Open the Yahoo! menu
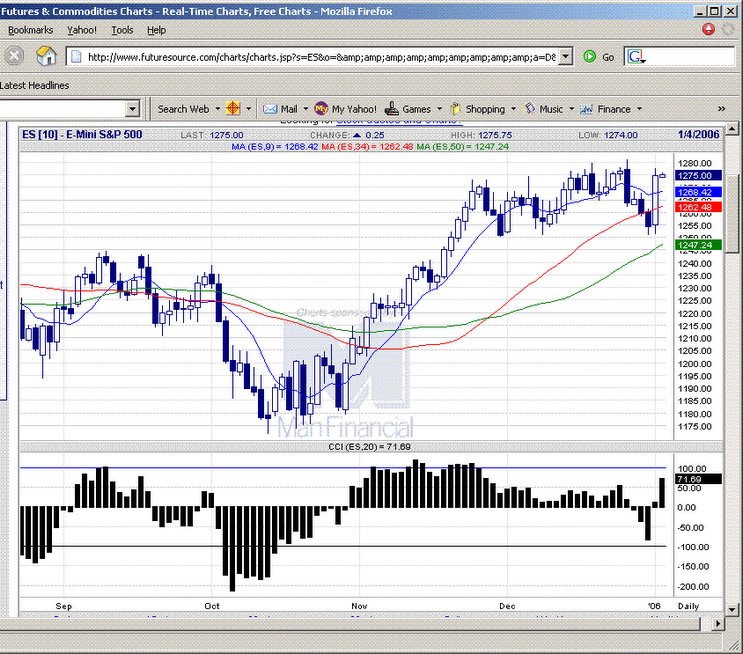 coord(82,30)
